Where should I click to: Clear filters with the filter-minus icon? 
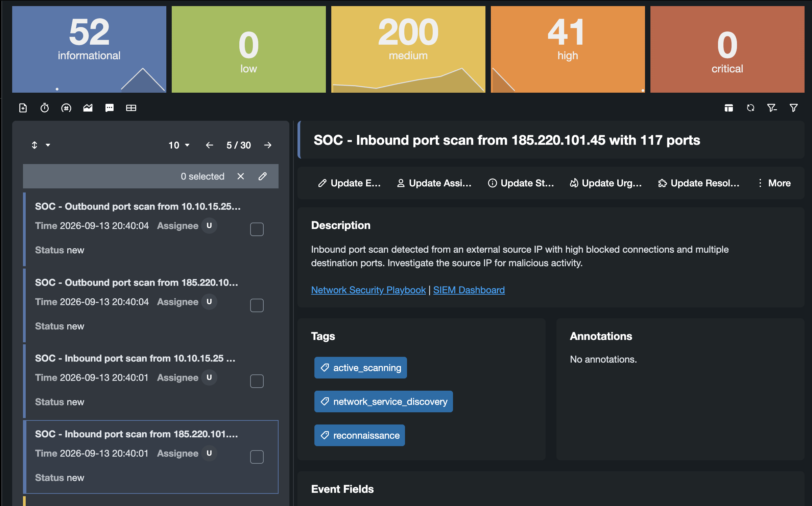(x=772, y=108)
